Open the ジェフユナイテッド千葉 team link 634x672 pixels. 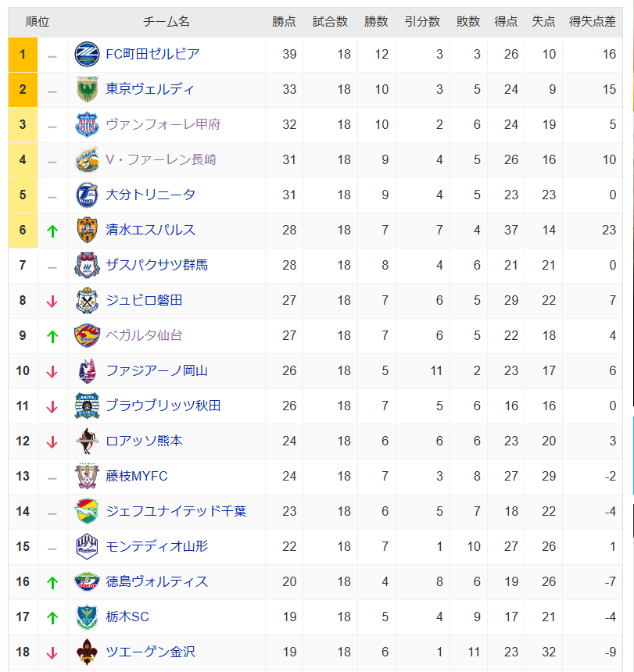point(176,511)
